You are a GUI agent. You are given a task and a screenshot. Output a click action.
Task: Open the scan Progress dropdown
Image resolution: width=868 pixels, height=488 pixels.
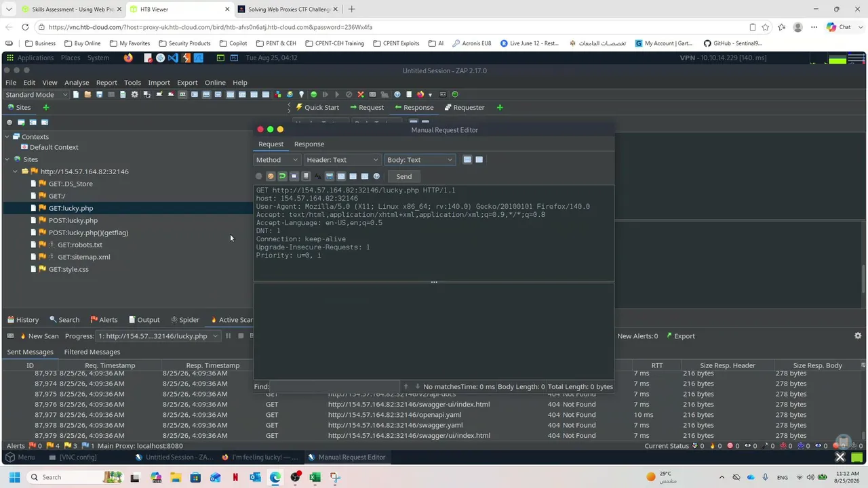coord(159,336)
